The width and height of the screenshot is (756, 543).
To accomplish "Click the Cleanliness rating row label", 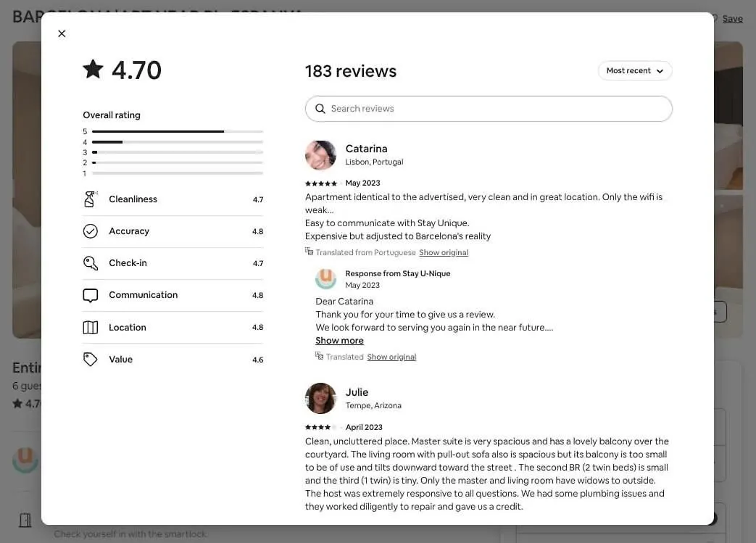I will pyautogui.click(x=133, y=199).
